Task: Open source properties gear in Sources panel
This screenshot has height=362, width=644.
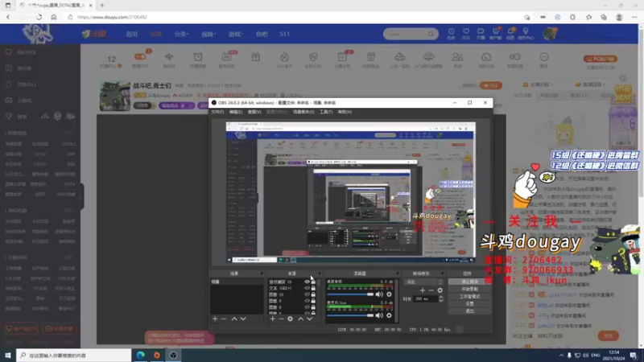Action: click(290, 319)
